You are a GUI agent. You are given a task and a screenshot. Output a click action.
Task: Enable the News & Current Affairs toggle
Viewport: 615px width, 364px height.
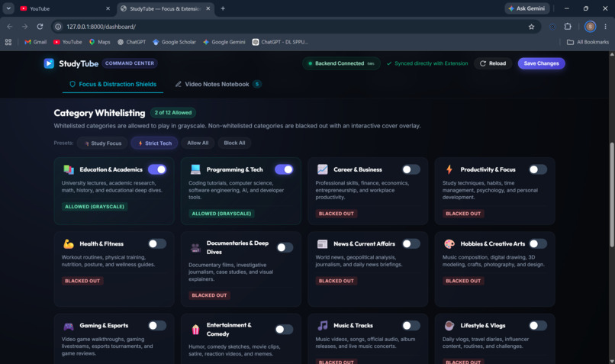[x=411, y=243]
